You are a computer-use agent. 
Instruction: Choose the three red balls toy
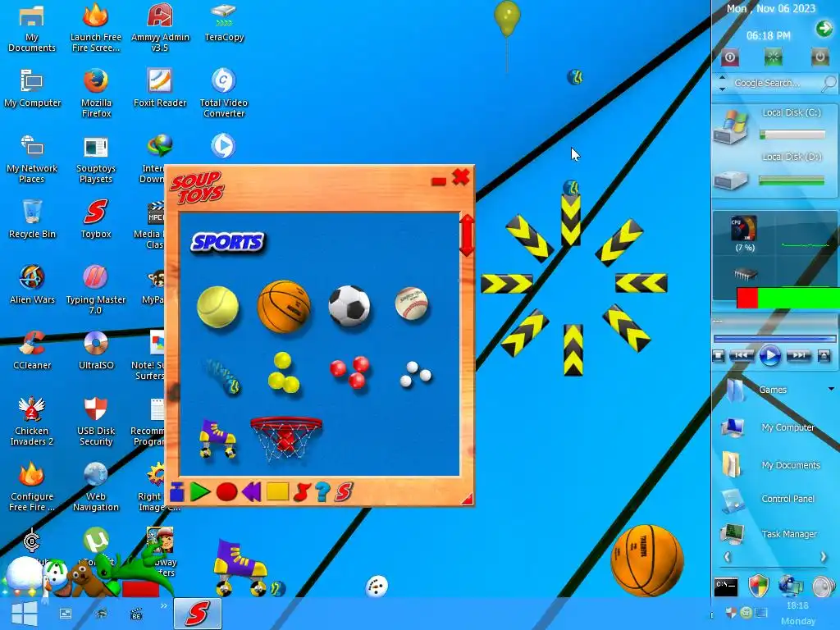(349, 372)
